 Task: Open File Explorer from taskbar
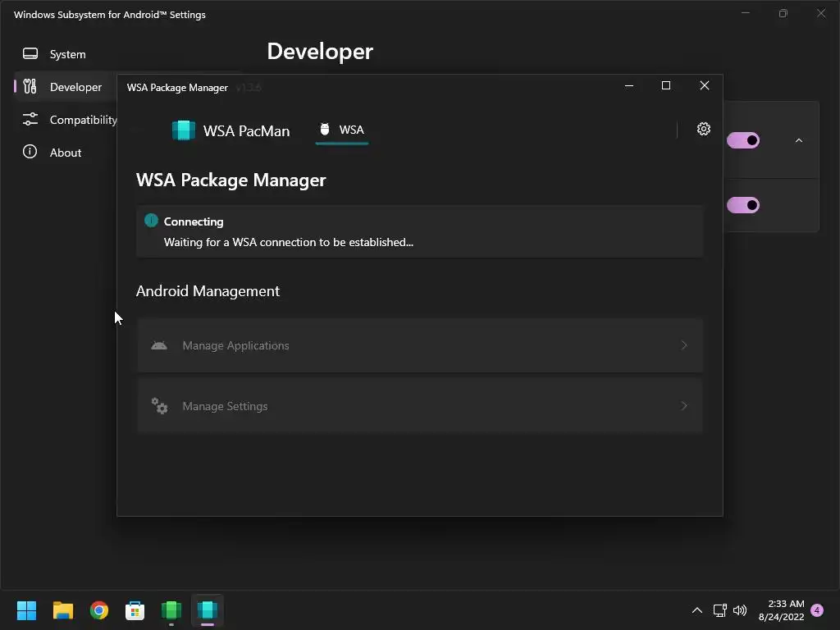(x=63, y=610)
